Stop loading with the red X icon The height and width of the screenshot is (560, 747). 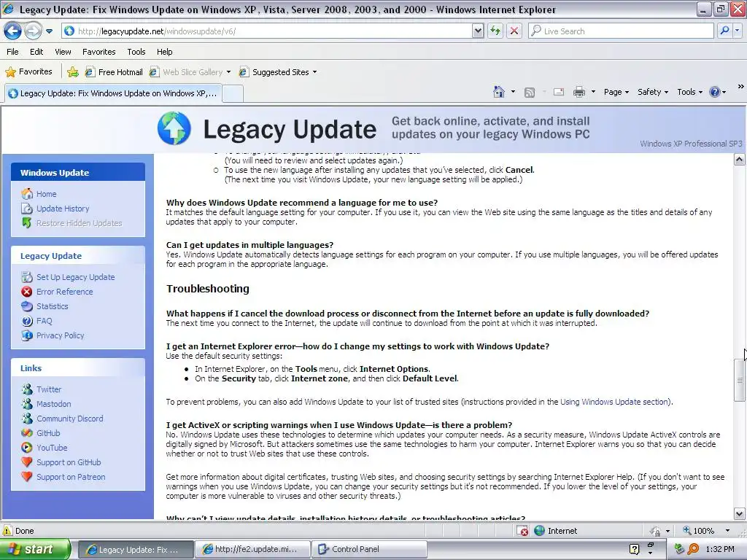[514, 31]
